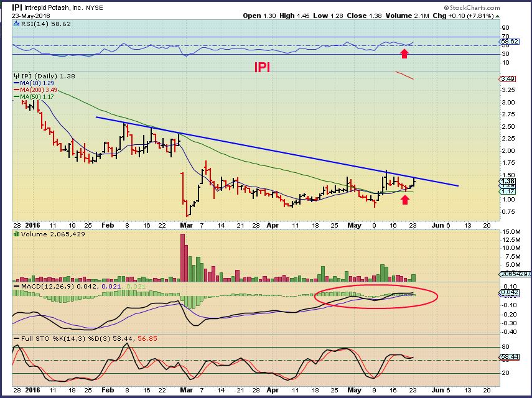Click the 15.0M volume scale label

511,232
